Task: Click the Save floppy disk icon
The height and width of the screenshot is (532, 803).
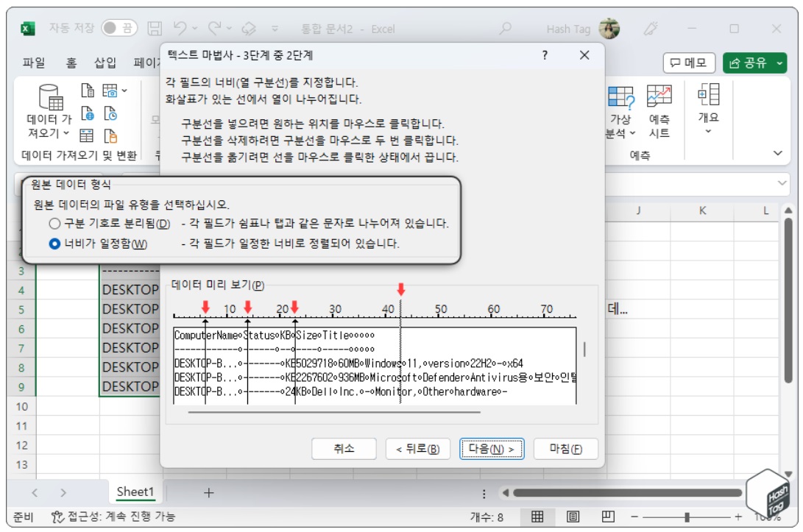Action: (155, 29)
